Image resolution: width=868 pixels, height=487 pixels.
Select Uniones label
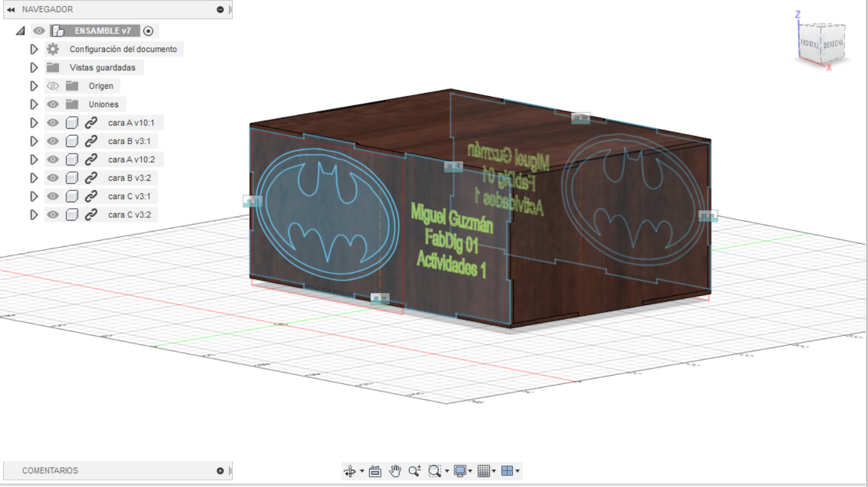point(104,104)
